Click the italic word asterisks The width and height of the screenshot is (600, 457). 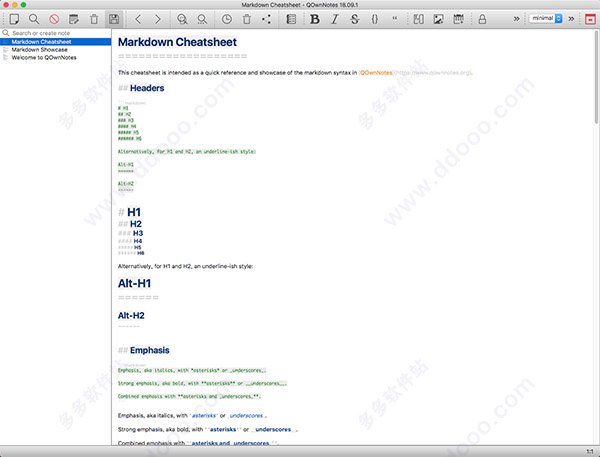coord(204,415)
